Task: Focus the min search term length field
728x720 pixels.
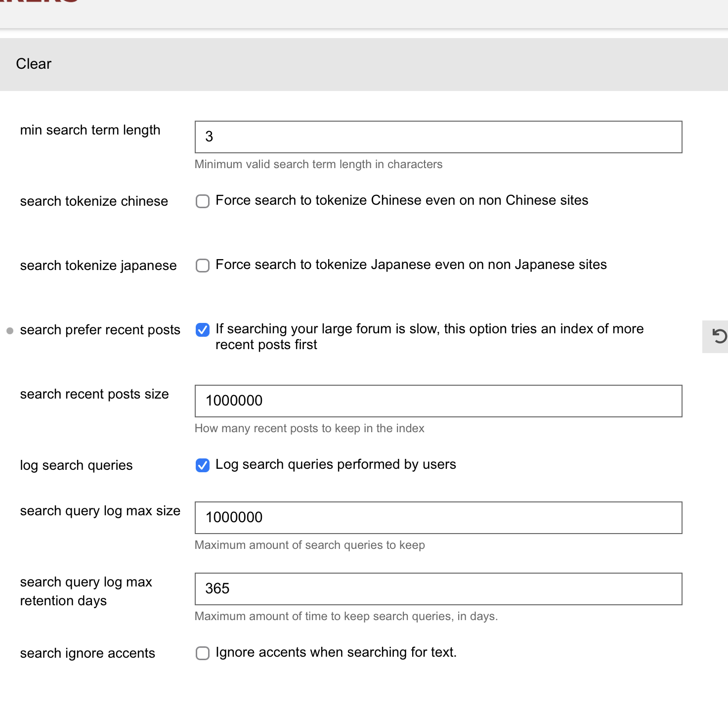Action: click(x=438, y=137)
